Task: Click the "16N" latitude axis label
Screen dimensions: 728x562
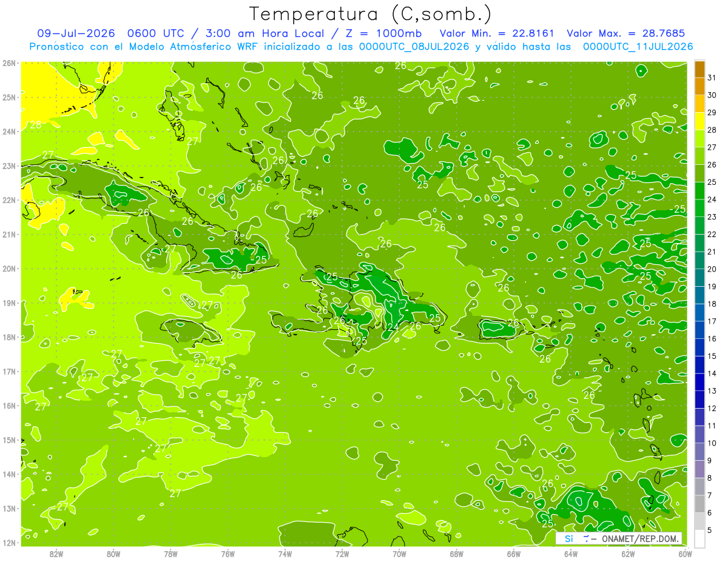Action: click(x=9, y=406)
